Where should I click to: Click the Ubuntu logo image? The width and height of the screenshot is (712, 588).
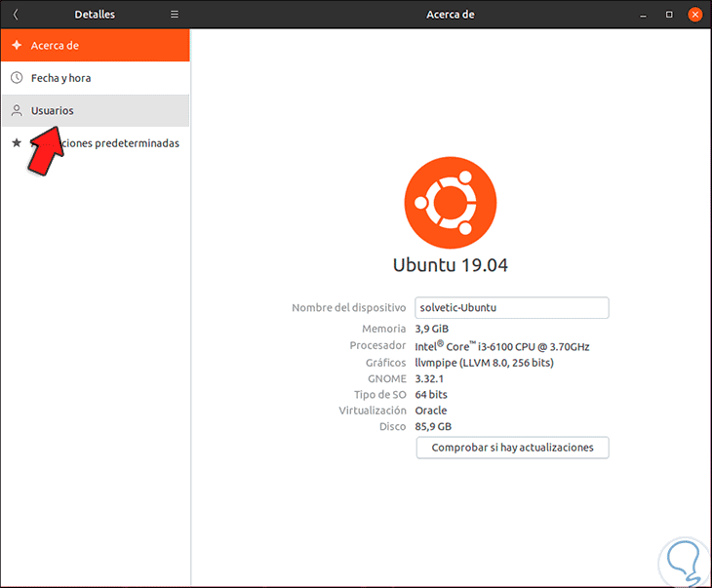point(451,203)
